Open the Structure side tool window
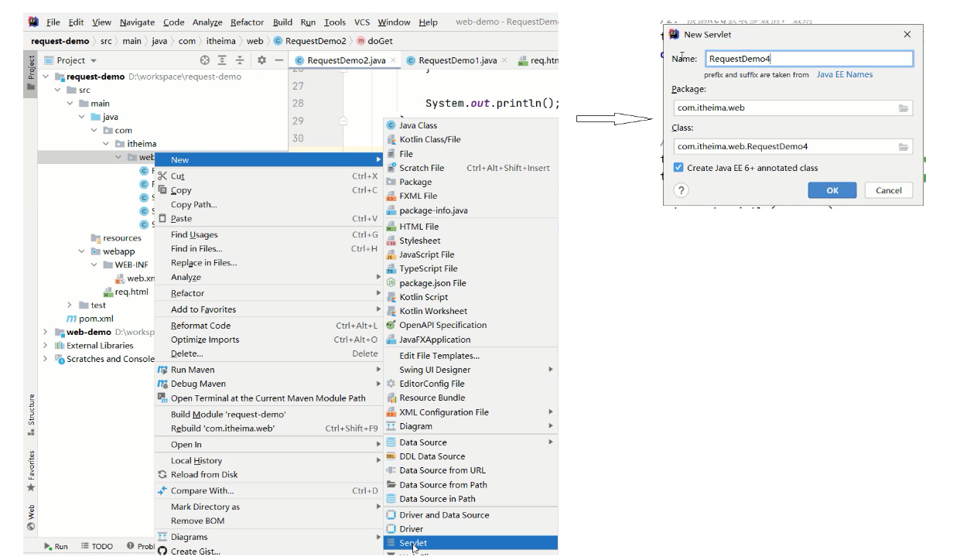 click(31, 415)
